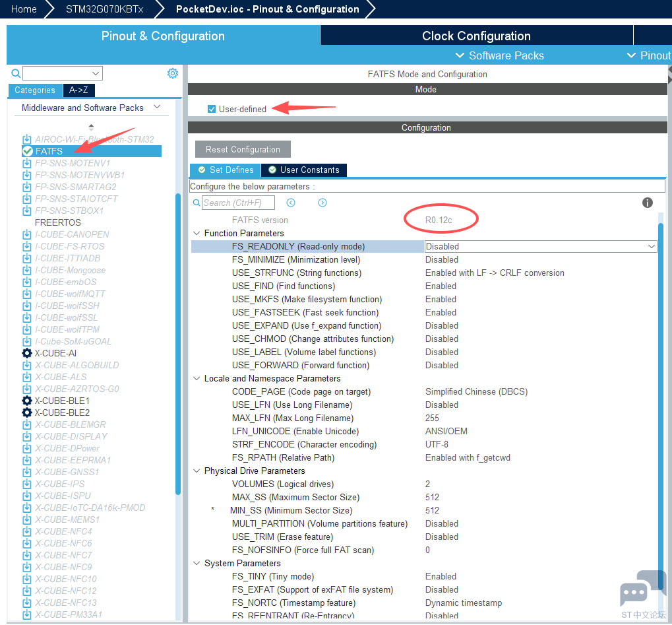672x625 pixels.
Task: Open the FS_READONLY value dropdown
Action: pos(652,246)
